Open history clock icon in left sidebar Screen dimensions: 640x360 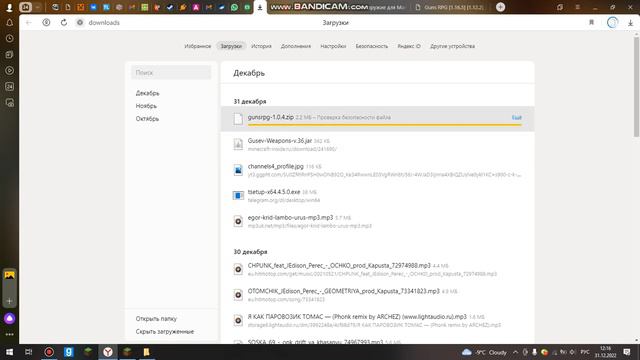pyautogui.click(x=9, y=38)
